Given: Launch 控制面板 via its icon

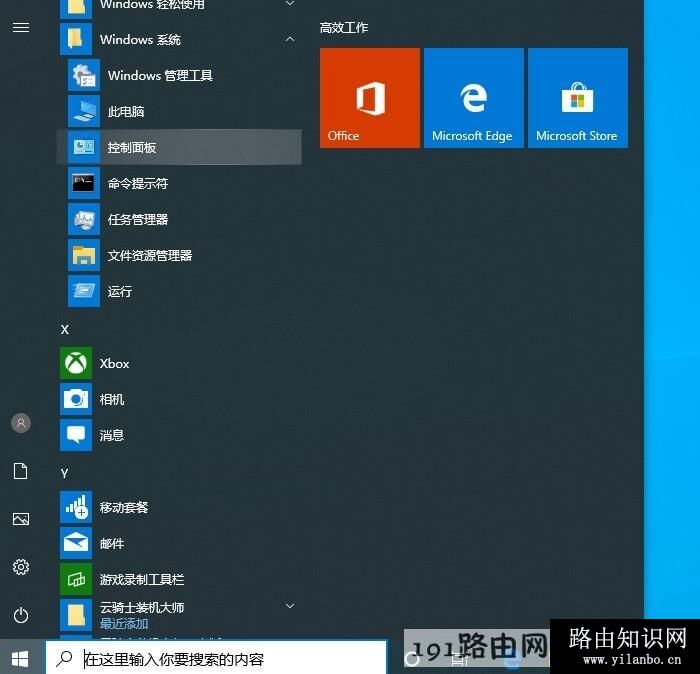Looking at the screenshot, I should tap(84, 147).
